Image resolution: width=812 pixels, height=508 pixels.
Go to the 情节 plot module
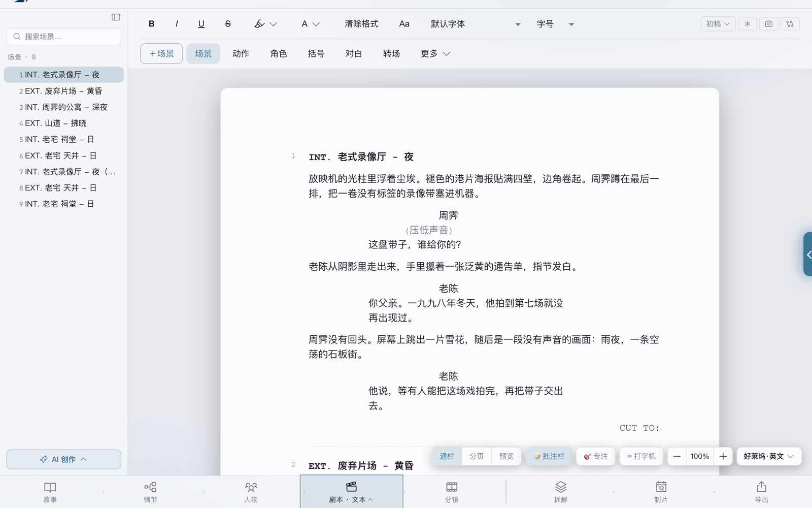(150, 492)
